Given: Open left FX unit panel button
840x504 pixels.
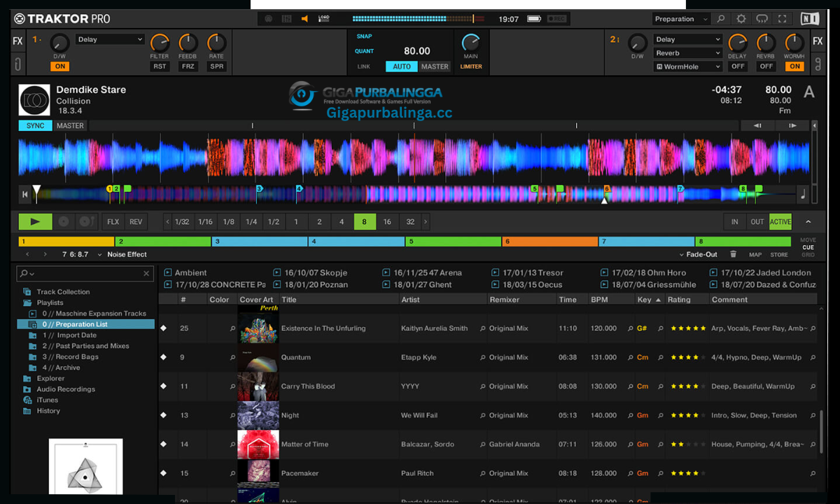Looking at the screenshot, I should pyautogui.click(x=17, y=41).
